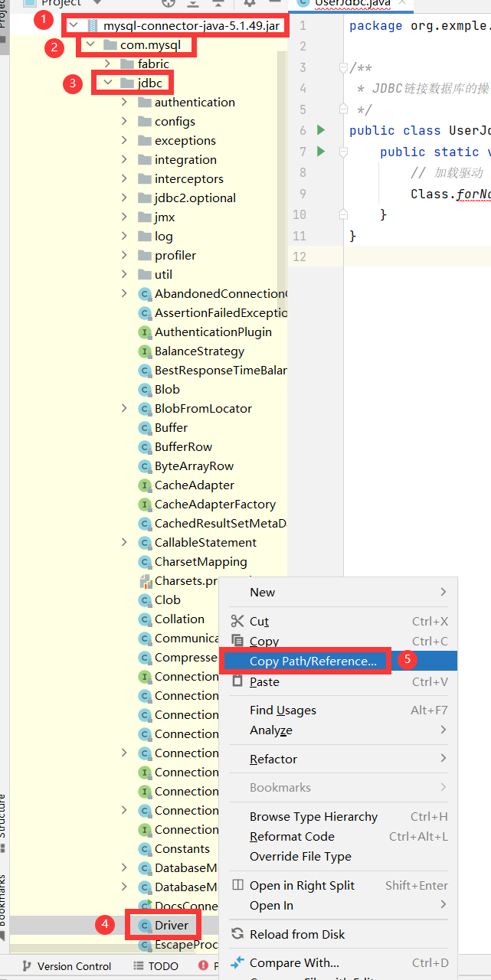Screen dimensions: 491x980
Task: Select the util folder
Action: [163, 274]
